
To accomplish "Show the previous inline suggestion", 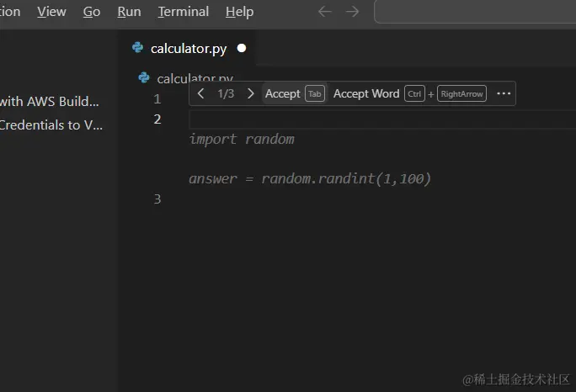I will (200, 93).
